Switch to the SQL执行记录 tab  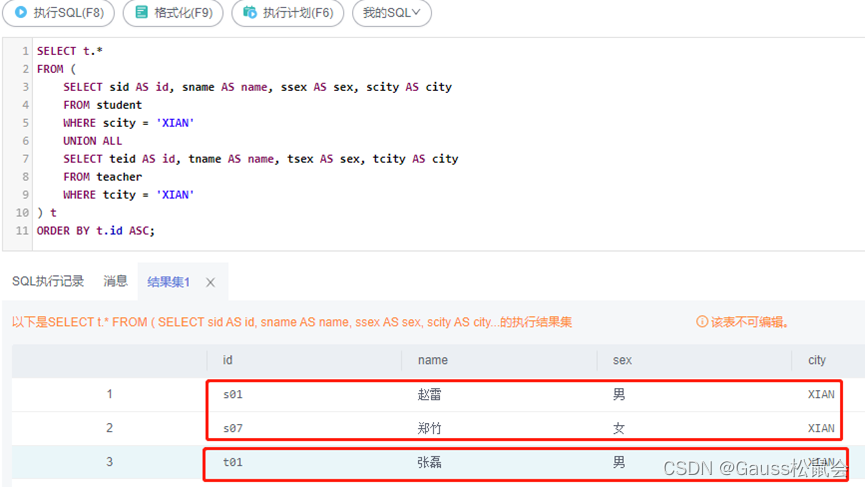[x=48, y=281]
